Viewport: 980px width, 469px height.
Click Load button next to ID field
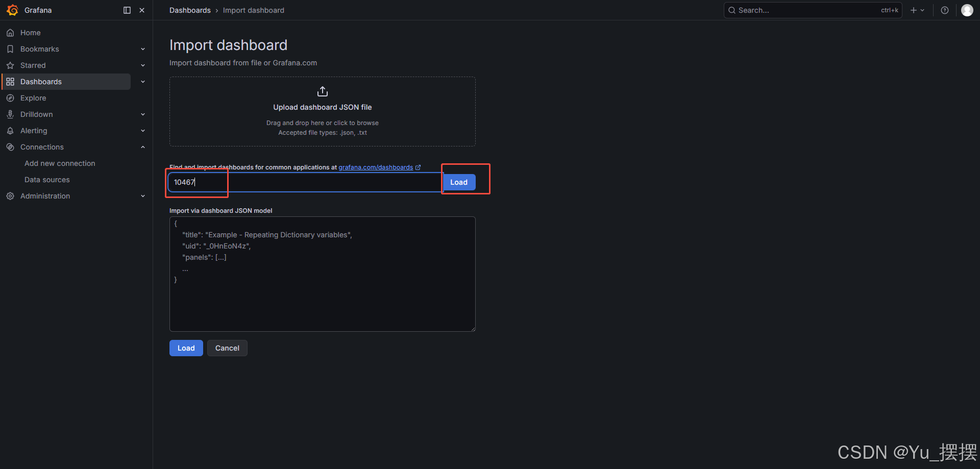pyautogui.click(x=459, y=182)
